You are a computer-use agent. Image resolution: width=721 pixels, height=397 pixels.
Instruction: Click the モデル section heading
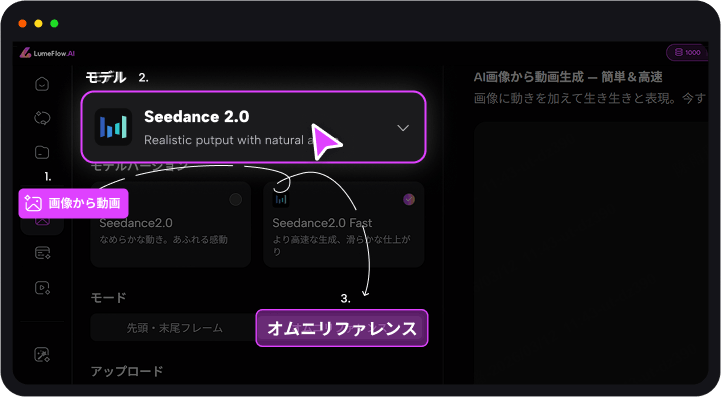point(106,77)
